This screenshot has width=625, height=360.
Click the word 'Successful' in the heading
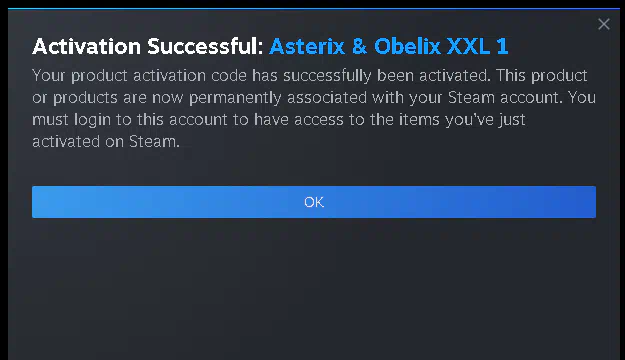point(205,46)
